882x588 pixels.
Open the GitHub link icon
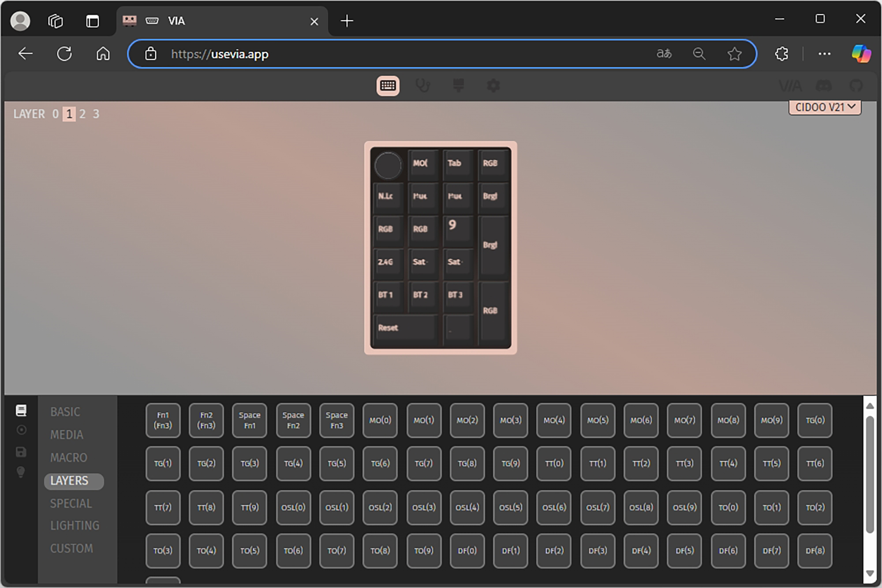click(856, 86)
